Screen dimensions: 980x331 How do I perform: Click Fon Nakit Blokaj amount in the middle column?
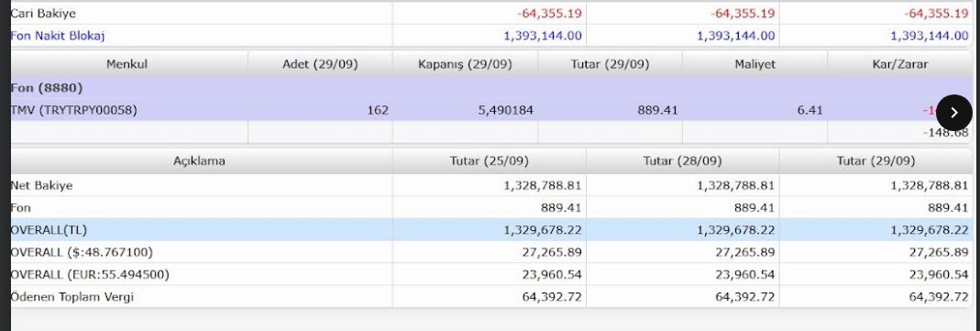tap(736, 36)
